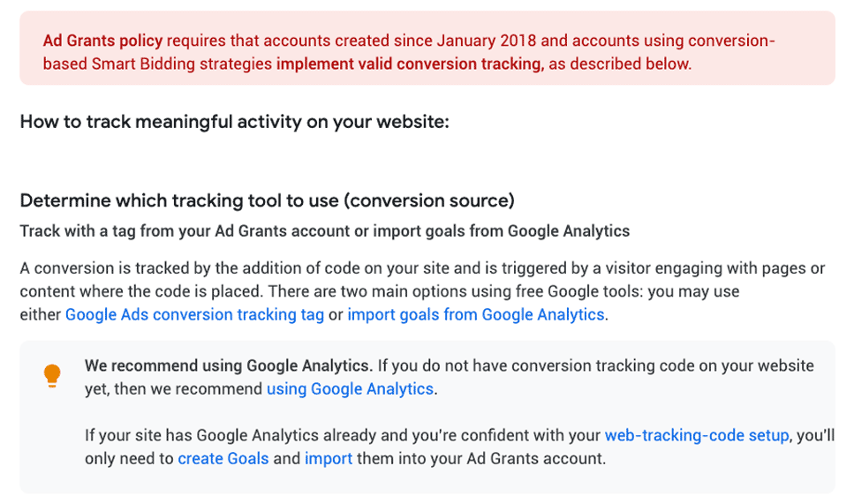Open the Google Ads conversion tracking tag link
Image resolution: width=854 pixels, height=504 pixels.
coord(194,314)
